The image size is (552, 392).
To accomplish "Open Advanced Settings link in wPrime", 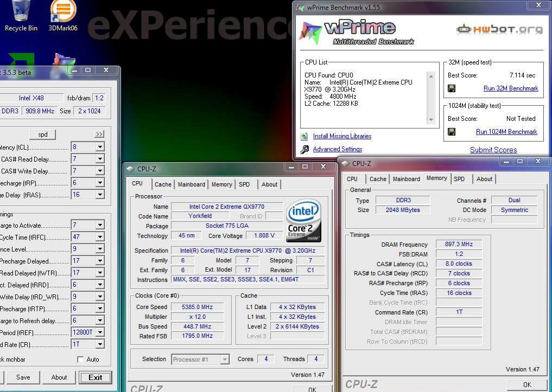I will coord(337,149).
